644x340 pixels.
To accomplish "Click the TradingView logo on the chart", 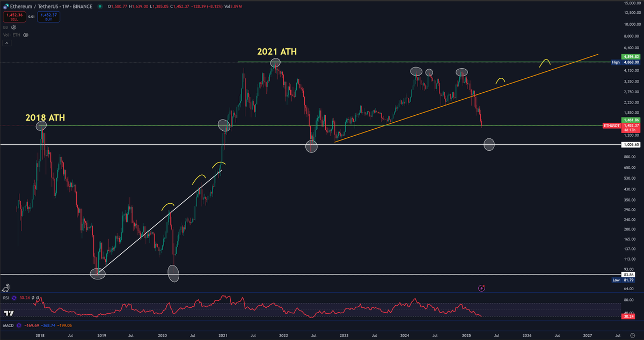I will [x=8, y=313].
